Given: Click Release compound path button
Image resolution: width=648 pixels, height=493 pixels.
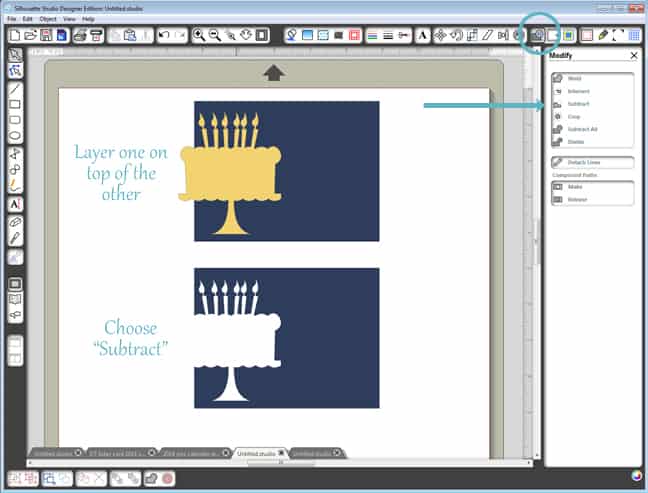Looking at the screenshot, I should tap(592, 199).
